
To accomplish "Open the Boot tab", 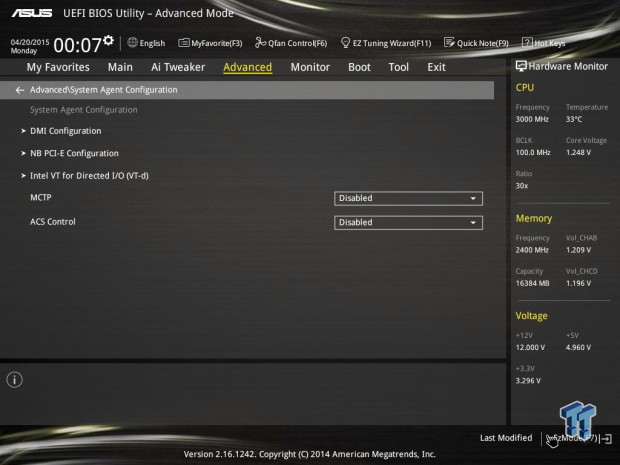I will [x=359, y=67].
